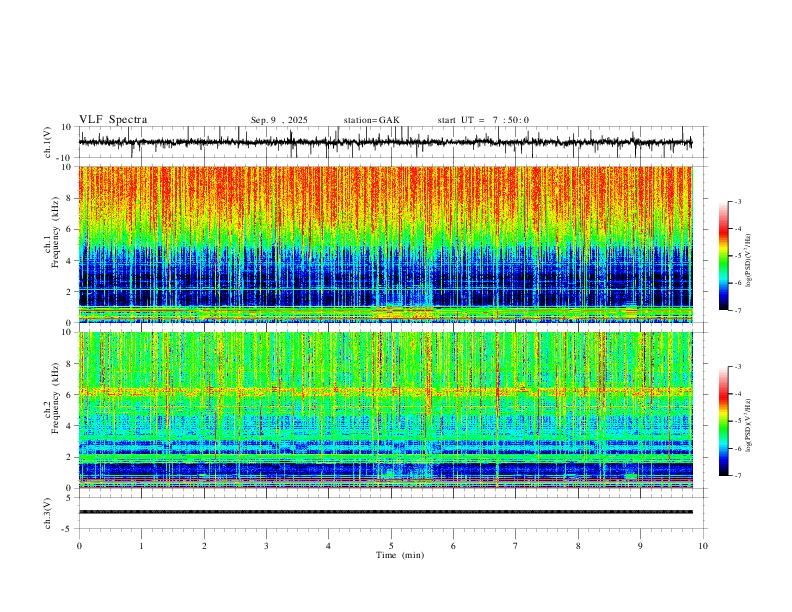Select the date text "Sep. 9 , 2025"
This screenshot has width=792, height=612.
pyautogui.click(x=279, y=120)
